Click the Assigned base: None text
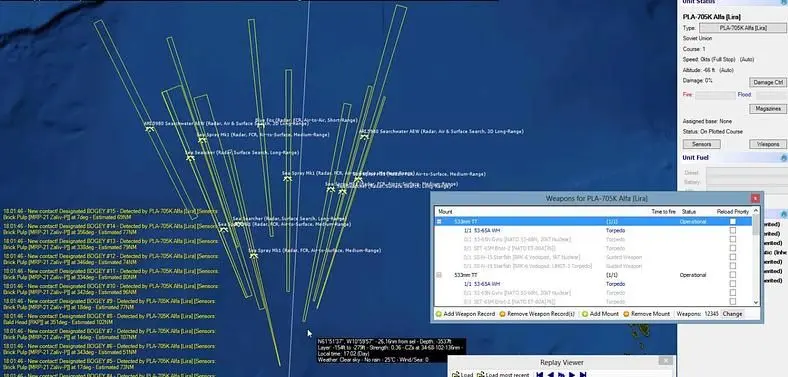The height and width of the screenshot is (377, 788). [707, 121]
